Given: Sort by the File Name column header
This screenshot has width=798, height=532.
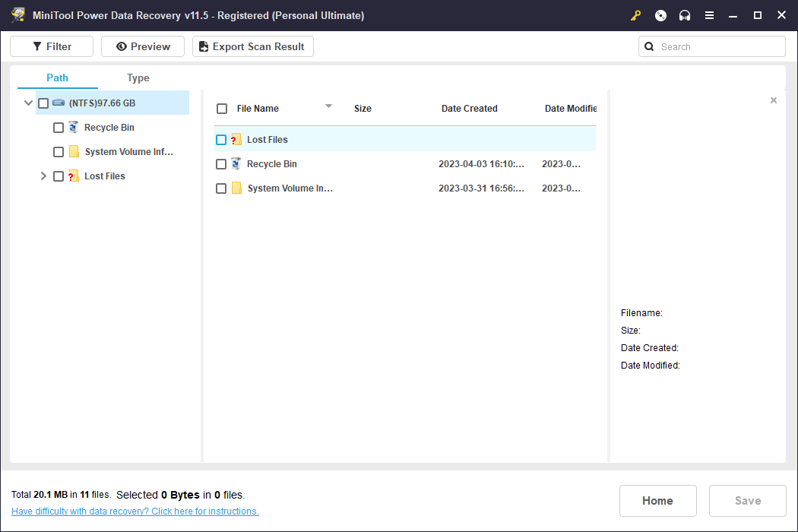Looking at the screenshot, I should [x=258, y=109].
